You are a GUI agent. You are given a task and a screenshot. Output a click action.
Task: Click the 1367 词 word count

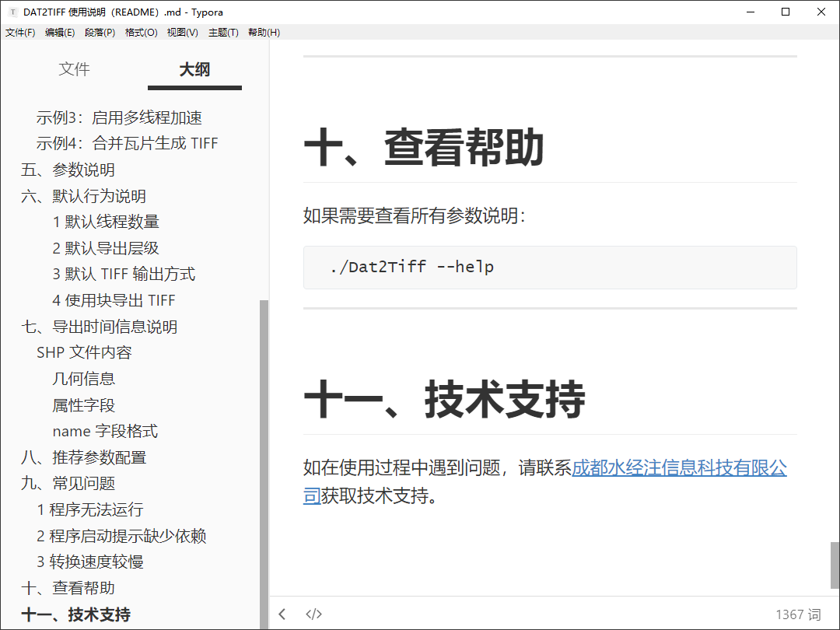click(x=798, y=614)
